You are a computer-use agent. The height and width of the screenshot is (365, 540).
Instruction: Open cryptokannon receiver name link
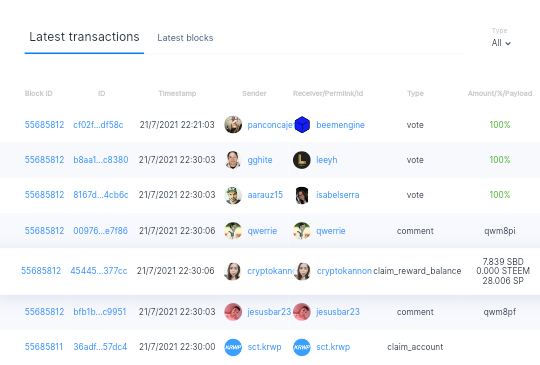[x=344, y=271]
